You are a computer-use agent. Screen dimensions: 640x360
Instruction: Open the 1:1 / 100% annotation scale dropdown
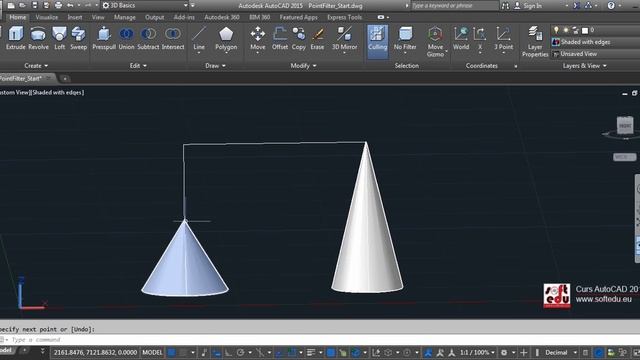(477, 352)
